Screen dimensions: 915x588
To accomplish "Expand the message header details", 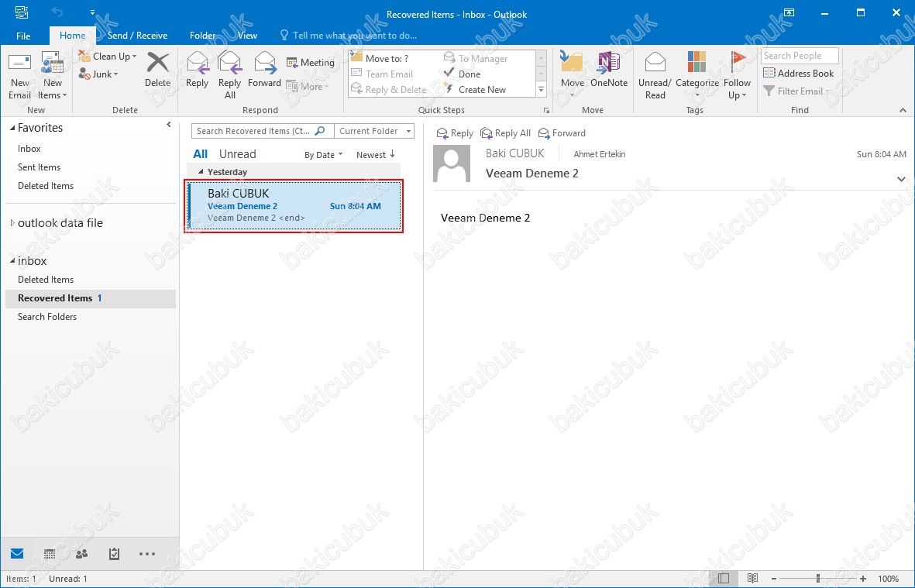I will point(902,179).
